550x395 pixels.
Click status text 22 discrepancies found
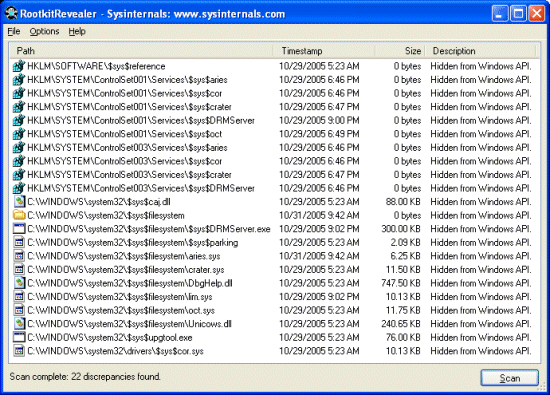point(116,377)
